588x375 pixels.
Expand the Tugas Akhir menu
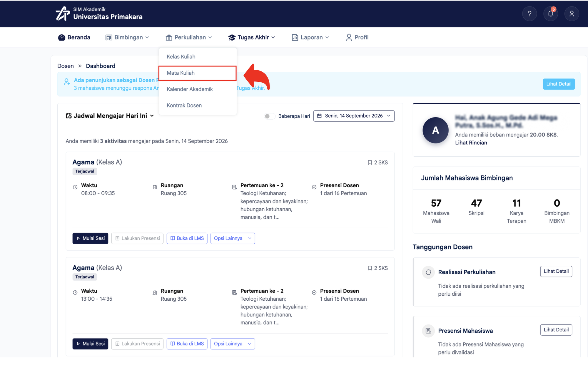(252, 37)
